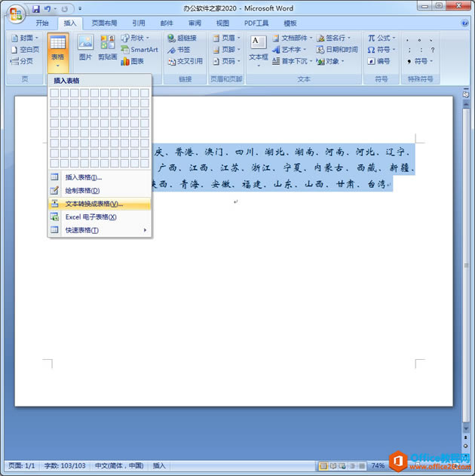Click the Chart (图表) icon
Screen dimensions: 475x476
coord(132,61)
